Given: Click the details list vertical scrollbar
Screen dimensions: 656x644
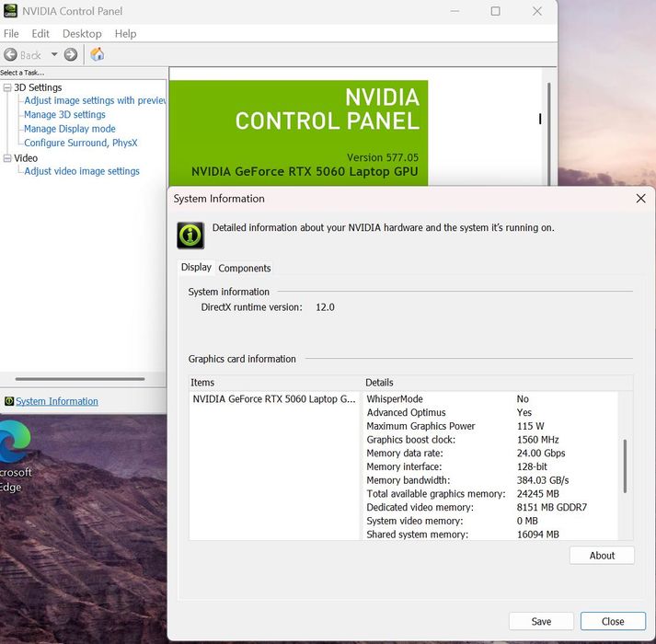Looking at the screenshot, I should pos(625,466).
